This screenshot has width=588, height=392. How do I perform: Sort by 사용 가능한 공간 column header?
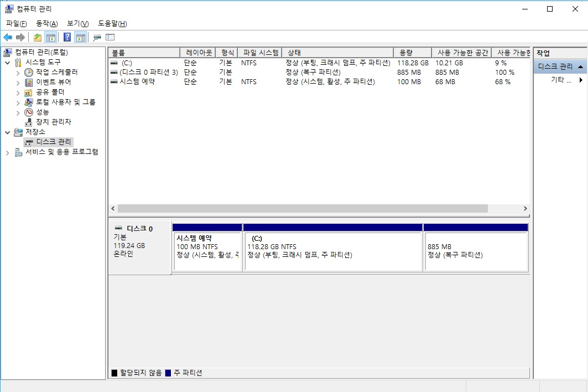[x=462, y=53]
